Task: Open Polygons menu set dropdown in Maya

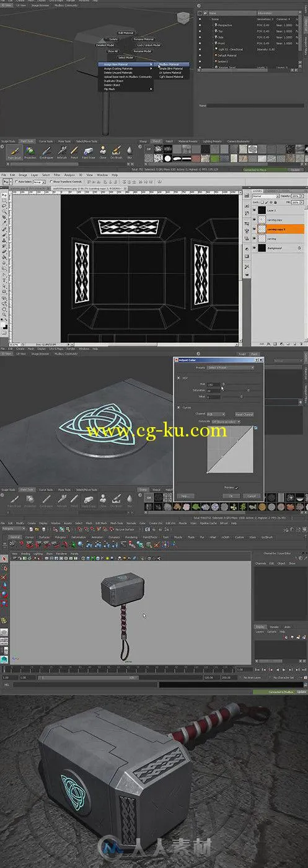Action: coord(13,528)
